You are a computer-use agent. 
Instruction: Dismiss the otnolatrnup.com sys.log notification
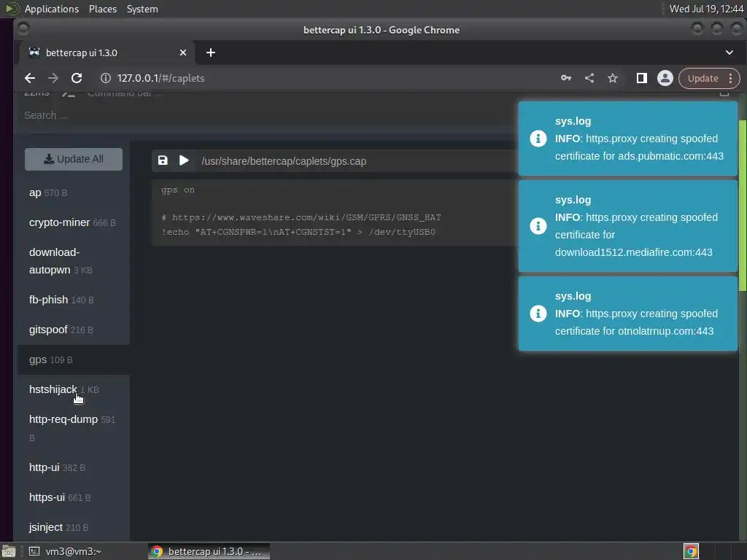pyautogui.click(x=628, y=314)
